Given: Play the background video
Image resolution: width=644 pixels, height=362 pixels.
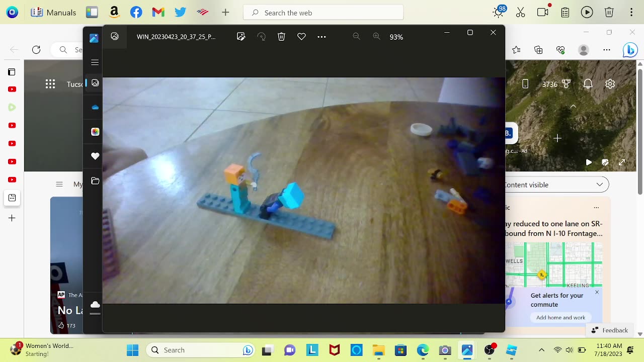Looking at the screenshot, I should pos(589,162).
